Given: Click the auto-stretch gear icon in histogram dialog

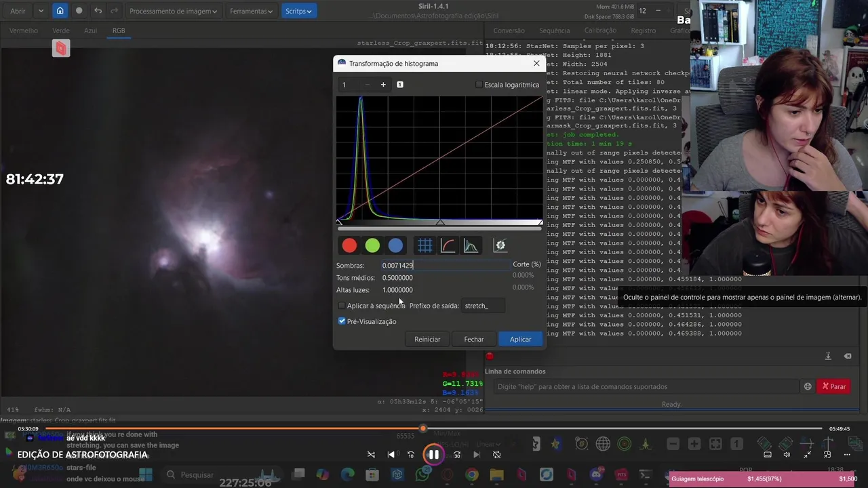Looking at the screenshot, I should coord(500,245).
